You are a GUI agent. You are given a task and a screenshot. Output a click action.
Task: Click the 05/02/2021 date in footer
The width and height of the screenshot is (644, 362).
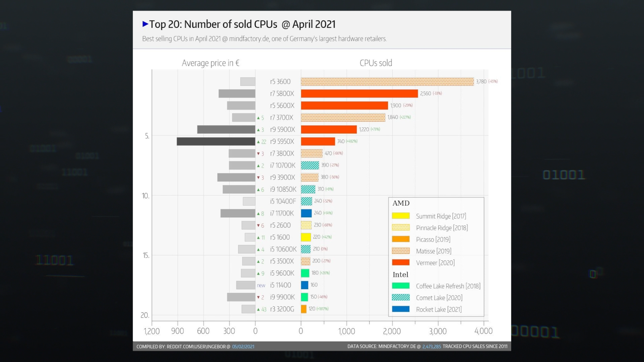243,346
